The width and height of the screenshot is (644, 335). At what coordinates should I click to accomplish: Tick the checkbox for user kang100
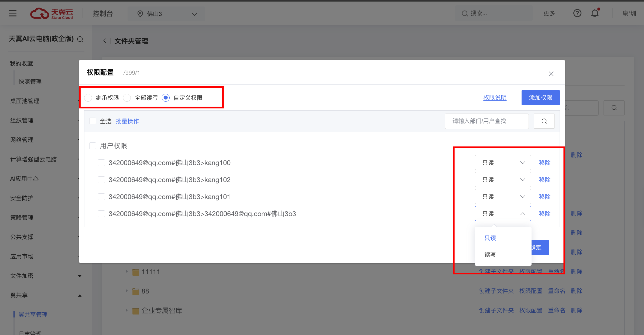[x=101, y=163]
